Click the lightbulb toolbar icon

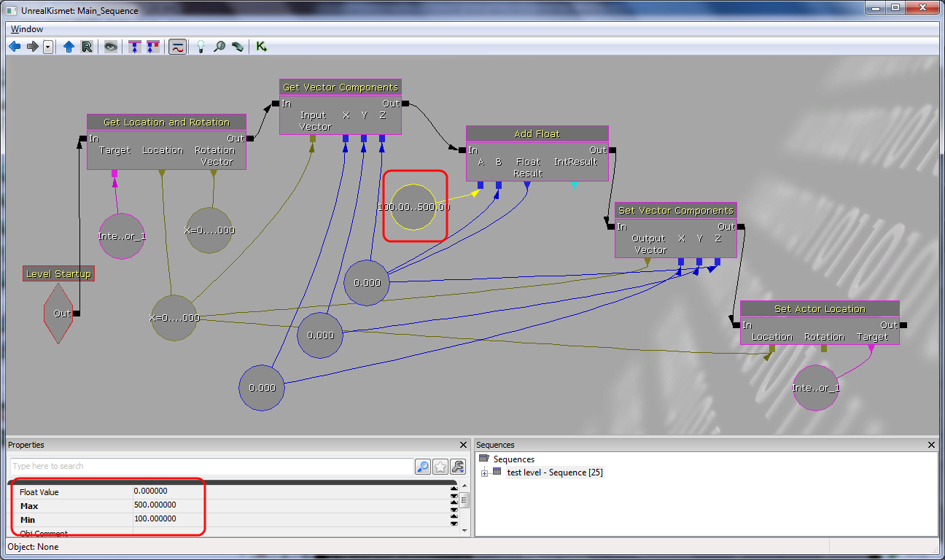click(x=201, y=47)
